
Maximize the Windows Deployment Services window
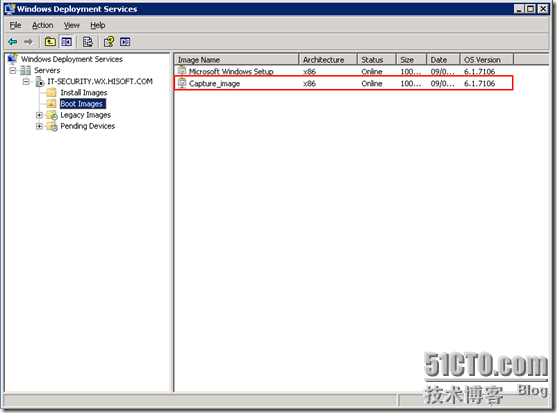click(530, 9)
